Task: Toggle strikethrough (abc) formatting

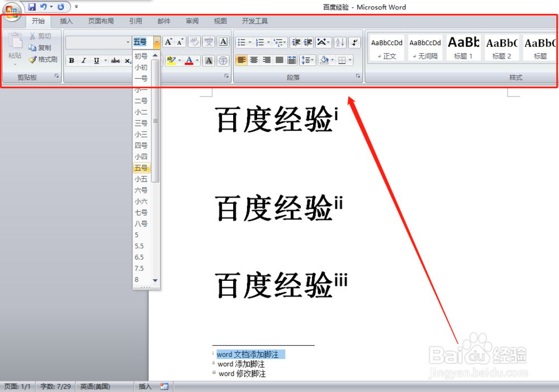Action: point(115,60)
